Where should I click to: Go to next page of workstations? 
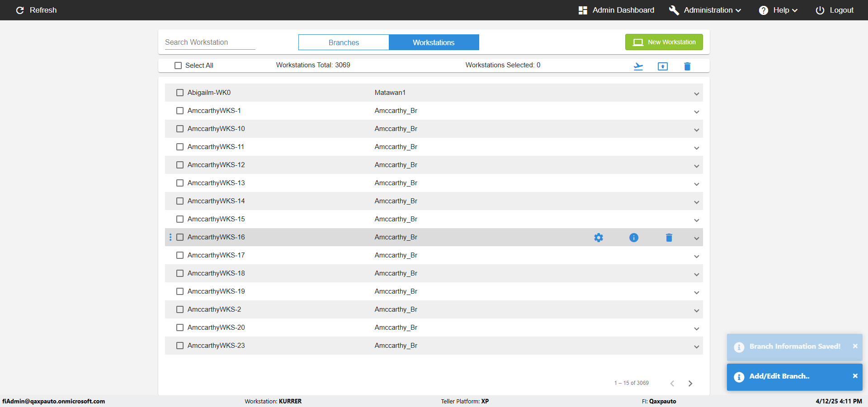point(690,384)
